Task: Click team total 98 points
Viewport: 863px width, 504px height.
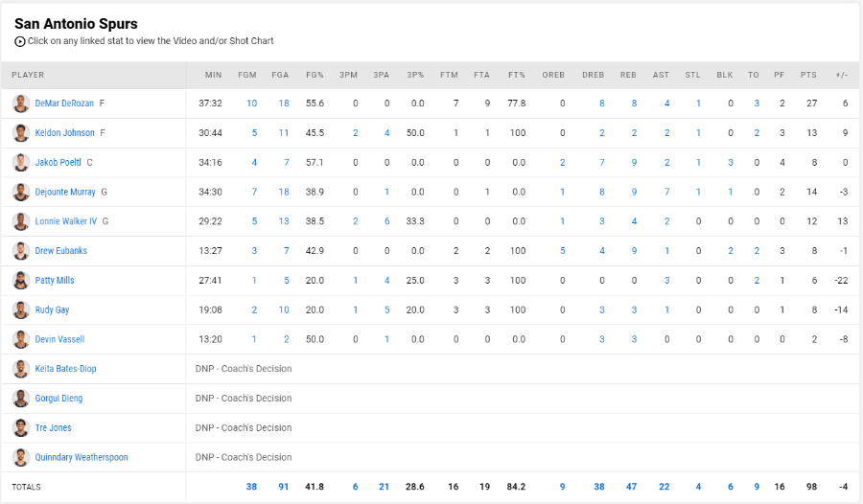Action: click(x=812, y=487)
